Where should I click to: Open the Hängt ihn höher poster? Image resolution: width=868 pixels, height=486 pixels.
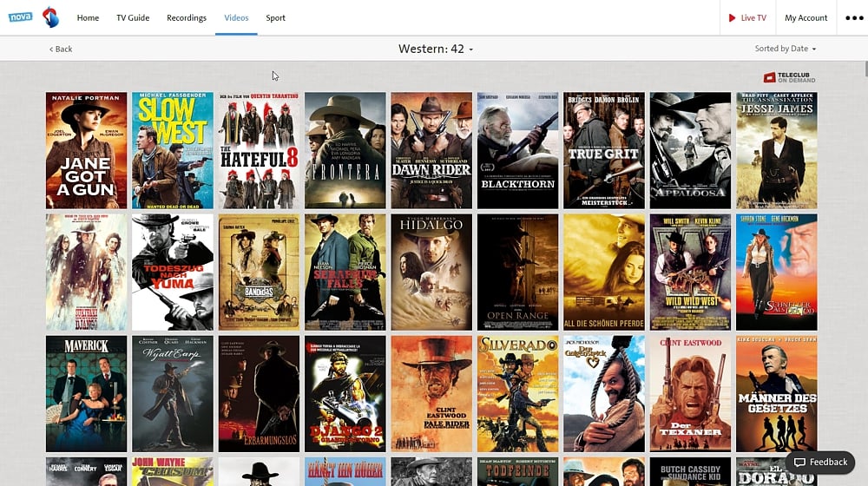coord(345,471)
